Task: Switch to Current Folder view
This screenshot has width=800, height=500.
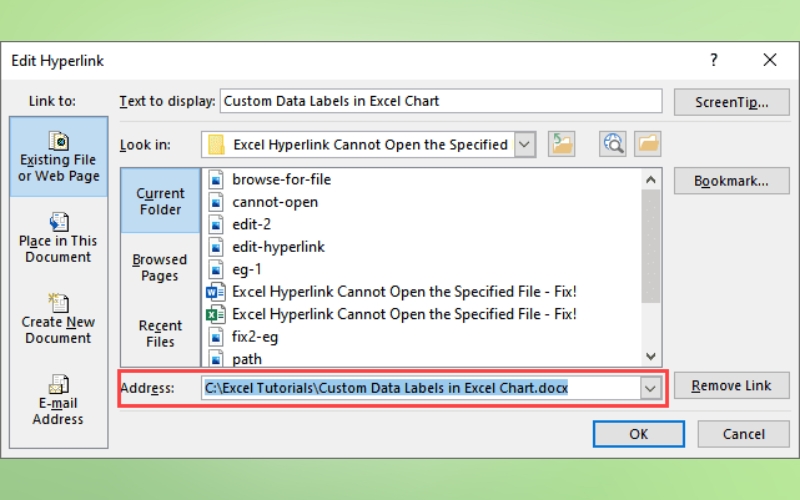Action: 160,201
